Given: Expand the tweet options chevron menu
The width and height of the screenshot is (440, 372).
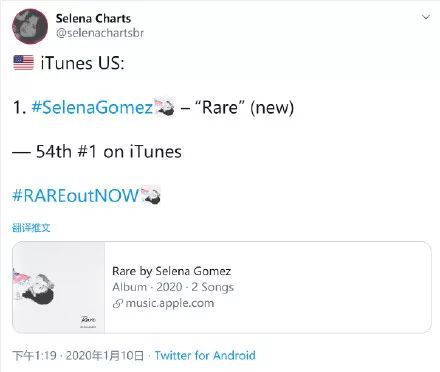Looking at the screenshot, I should click(426, 17).
